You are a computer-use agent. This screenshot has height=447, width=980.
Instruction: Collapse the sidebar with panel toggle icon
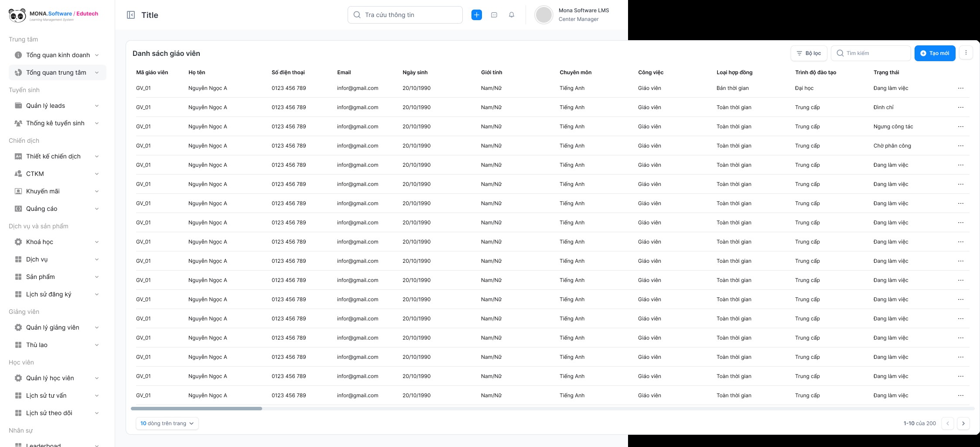pos(131,15)
